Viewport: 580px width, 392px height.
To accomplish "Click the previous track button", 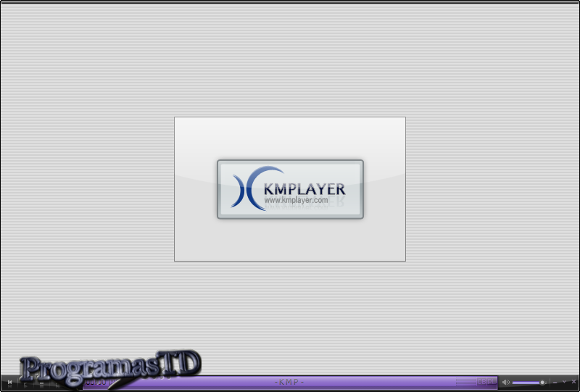I will coord(9,383).
